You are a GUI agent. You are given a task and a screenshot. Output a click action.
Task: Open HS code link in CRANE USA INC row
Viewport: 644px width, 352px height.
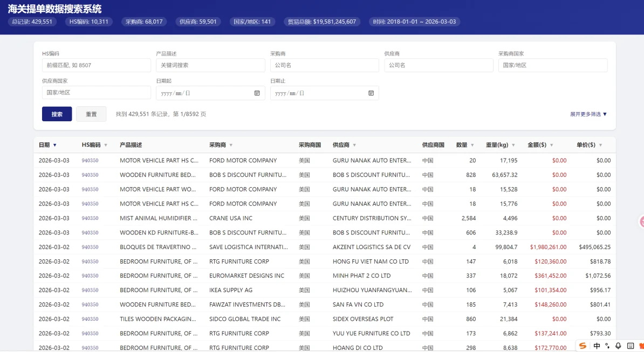(90, 218)
